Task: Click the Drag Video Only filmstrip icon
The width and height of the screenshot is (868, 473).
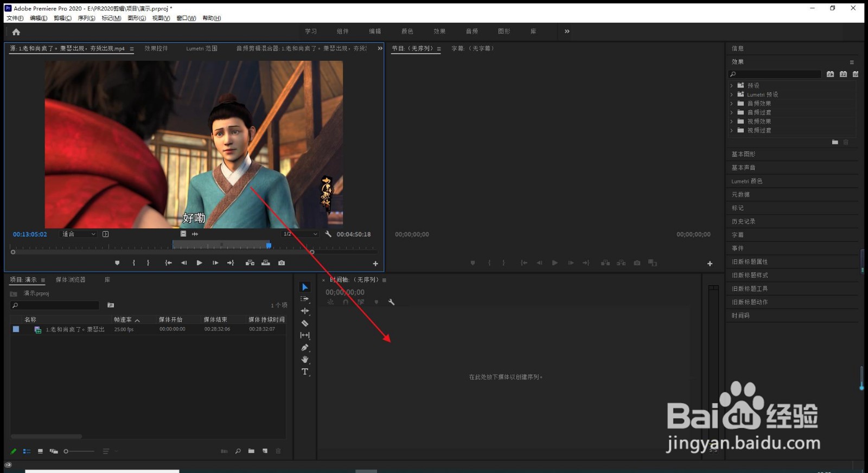Action: pyautogui.click(x=183, y=234)
